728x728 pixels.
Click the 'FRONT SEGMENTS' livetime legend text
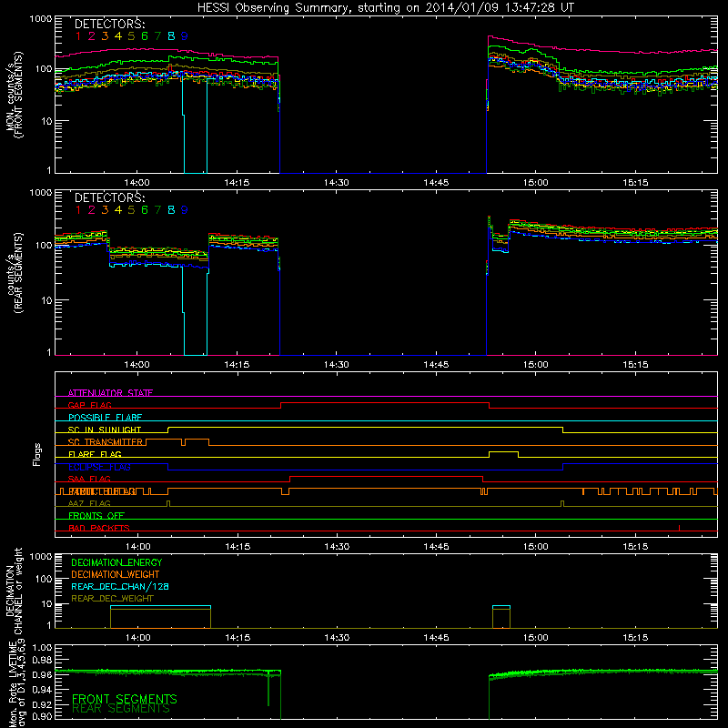[125, 699]
